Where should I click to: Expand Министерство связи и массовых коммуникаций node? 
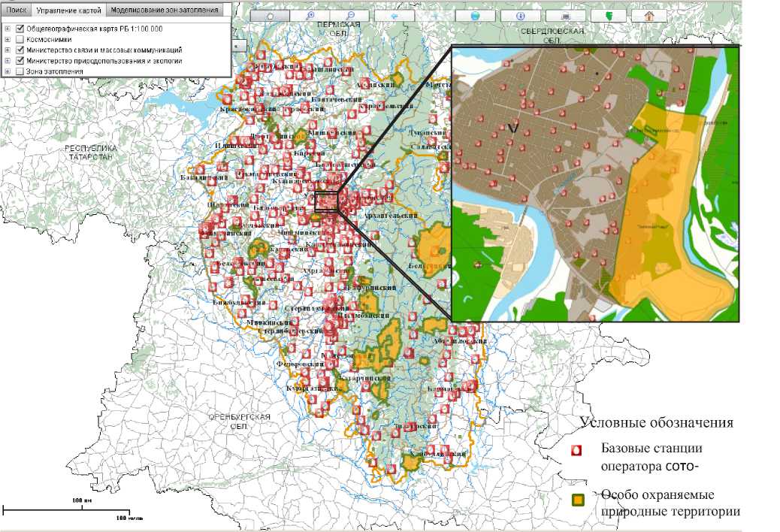click(8, 50)
